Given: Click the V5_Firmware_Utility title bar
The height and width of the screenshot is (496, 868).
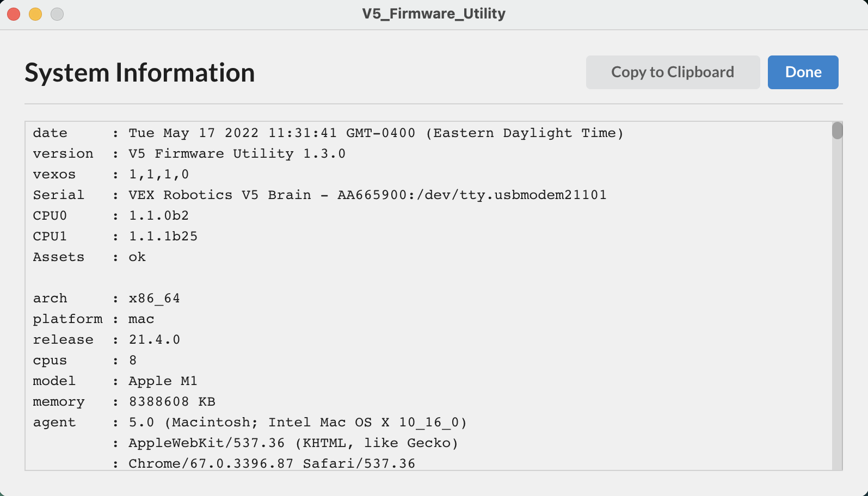Looking at the screenshot, I should [434, 14].
